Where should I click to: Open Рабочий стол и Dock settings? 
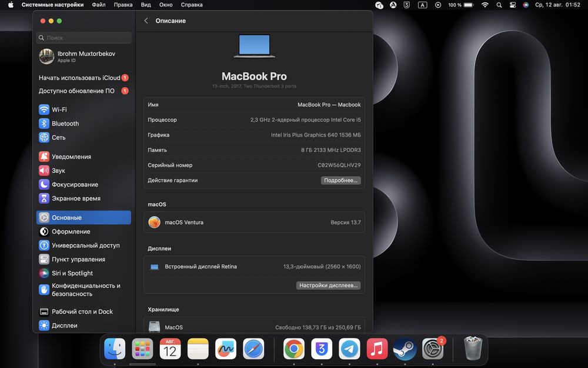83,311
